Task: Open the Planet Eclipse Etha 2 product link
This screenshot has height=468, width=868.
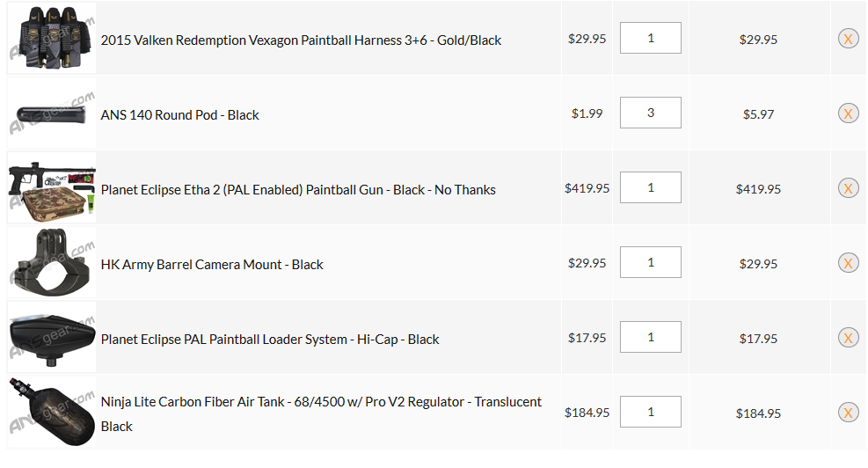Action: click(298, 189)
